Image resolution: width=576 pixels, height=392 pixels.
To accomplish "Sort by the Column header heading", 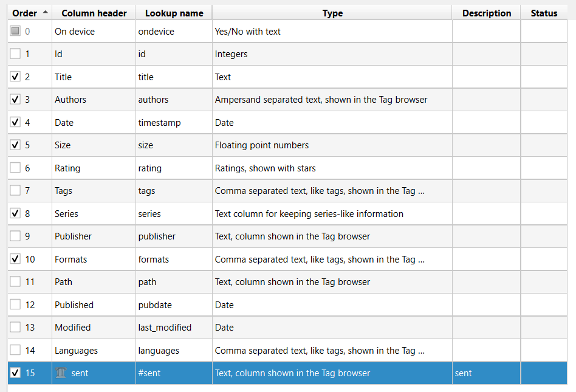I will click(94, 13).
